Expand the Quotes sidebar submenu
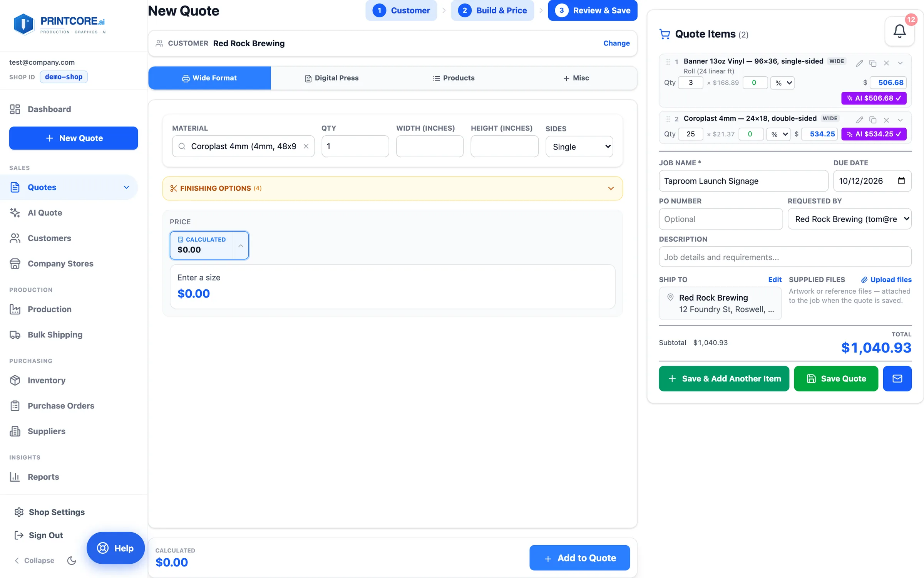Image resolution: width=924 pixels, height=578 pixels. [126, 187]
